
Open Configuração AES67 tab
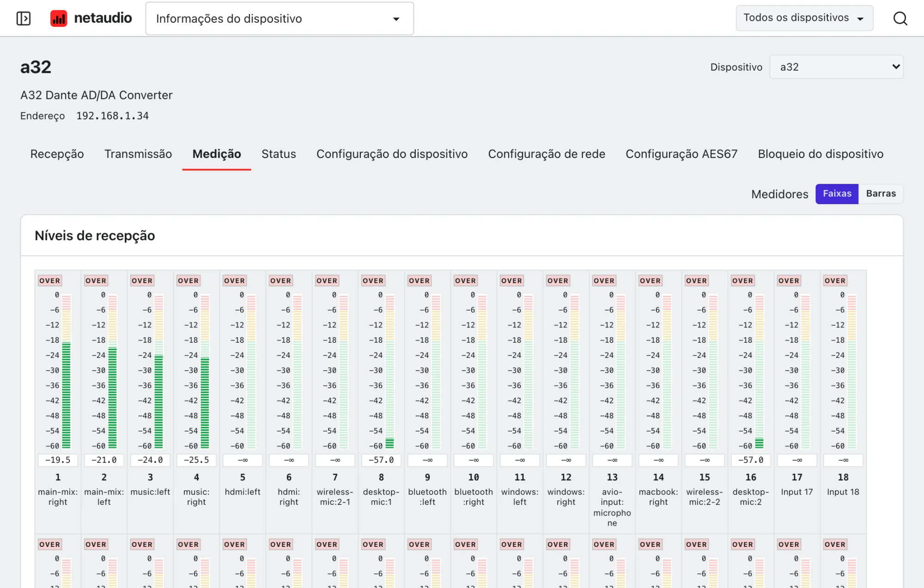(x=681, y=154)
